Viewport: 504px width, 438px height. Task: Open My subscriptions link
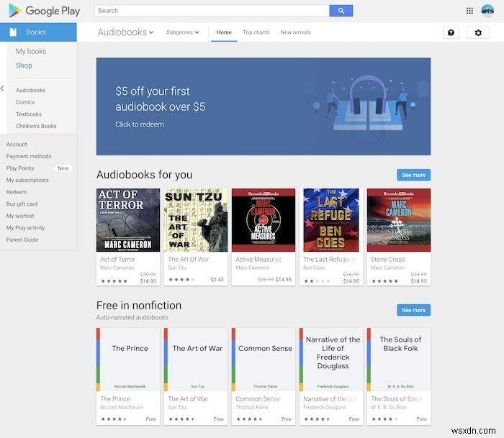click(x=27, y=180)
